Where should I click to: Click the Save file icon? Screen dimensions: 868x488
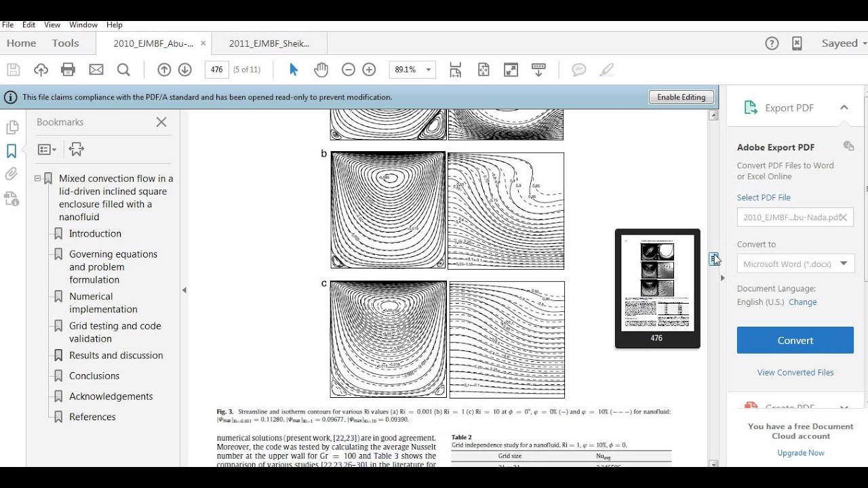click(x=13, y=69)
